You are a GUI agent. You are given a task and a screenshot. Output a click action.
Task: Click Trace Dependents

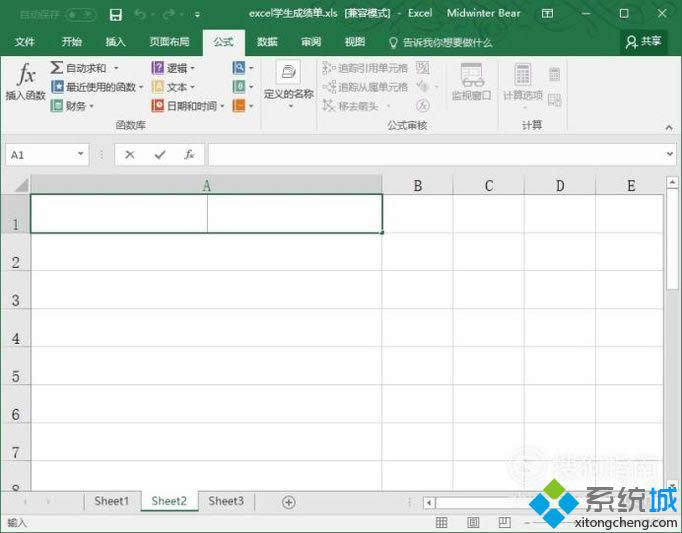(x=365, y=87)
